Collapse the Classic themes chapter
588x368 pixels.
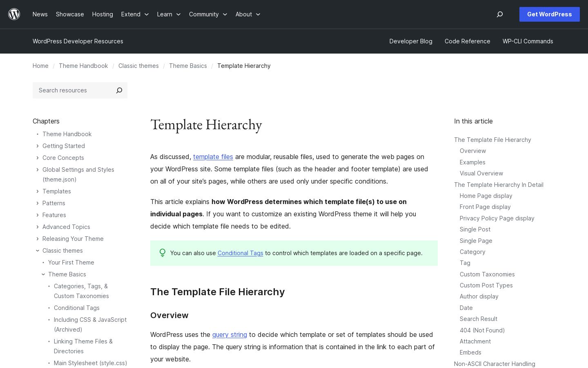click(38, 251)
